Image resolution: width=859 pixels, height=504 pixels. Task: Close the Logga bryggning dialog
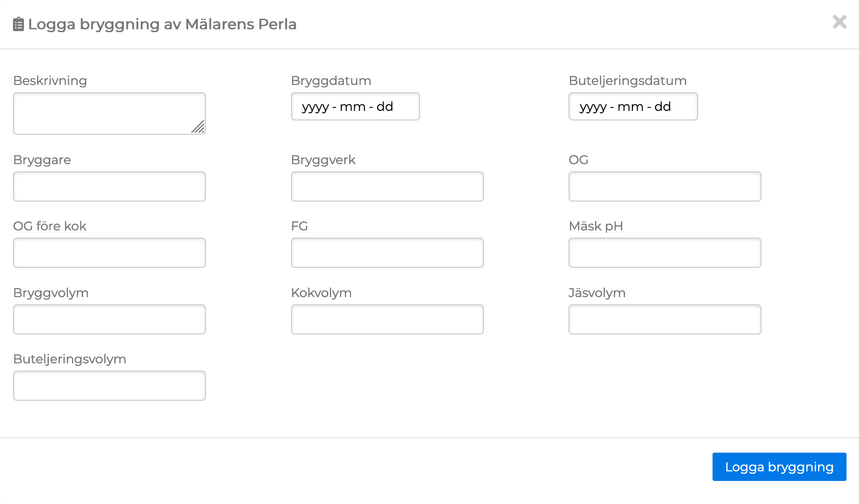click(x=839, y=22)
